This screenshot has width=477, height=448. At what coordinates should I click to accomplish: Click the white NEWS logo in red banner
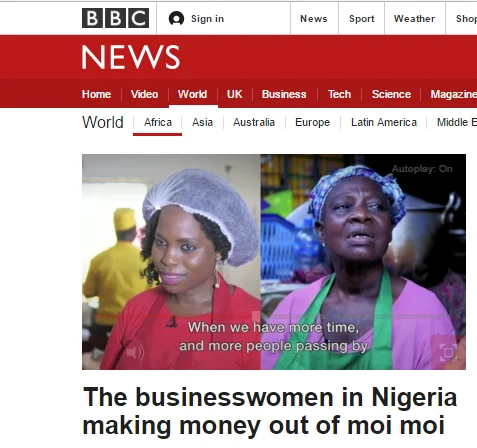[131, 57]
